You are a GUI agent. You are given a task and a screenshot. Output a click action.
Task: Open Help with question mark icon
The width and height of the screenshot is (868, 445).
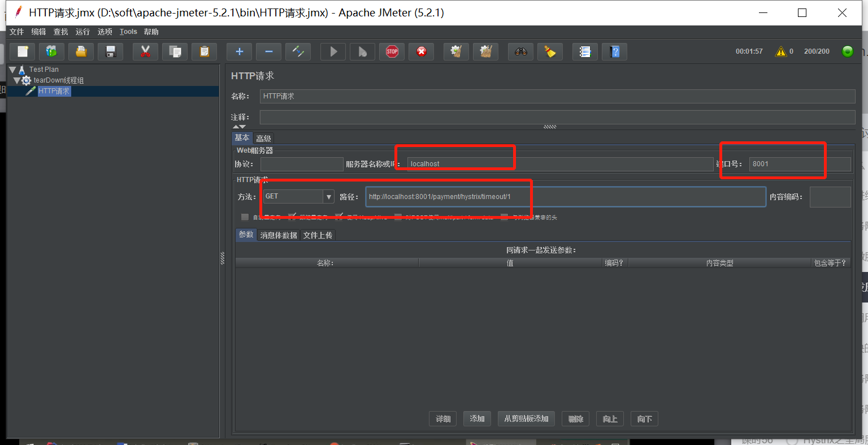point(615,51)
